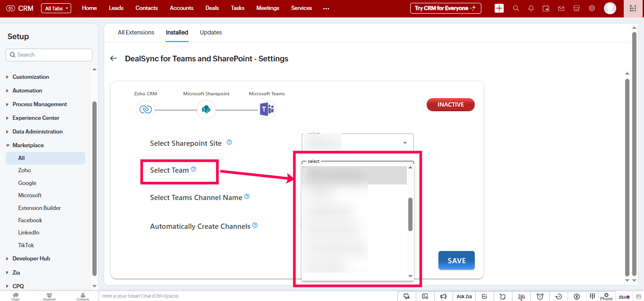This screenshot has width=644, height=301.
Task: Open the Marketplace store icon
Action: click(576, 8)
